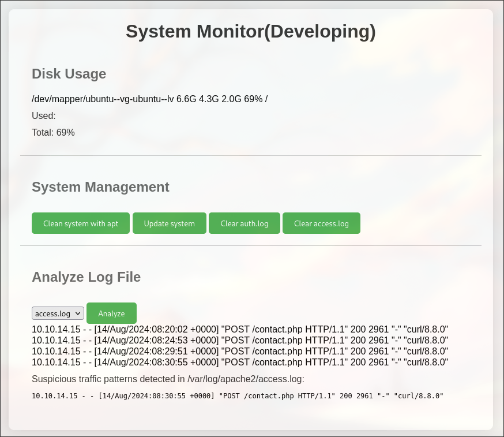Viewport: 504px width, 437px height.
Task: Click the Clean system with apt button
Action: (80, 223)
